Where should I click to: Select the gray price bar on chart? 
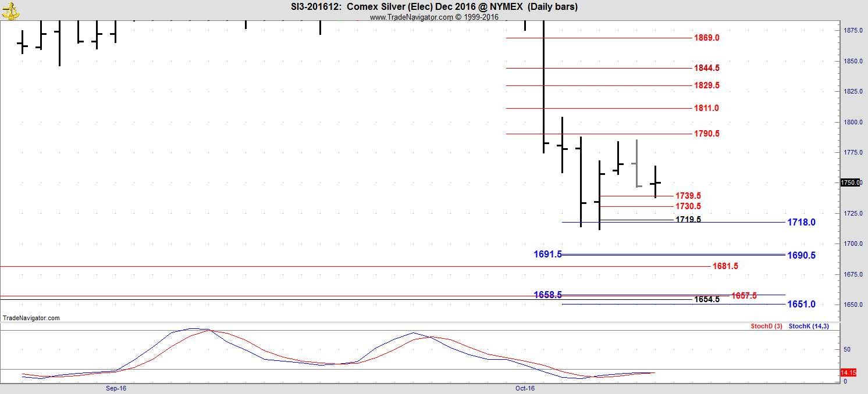(637, 163)
